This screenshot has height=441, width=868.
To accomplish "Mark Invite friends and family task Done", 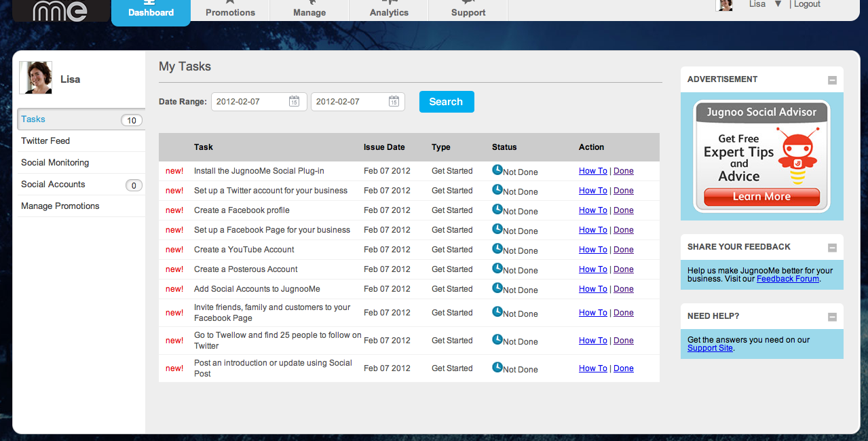I will click(624, 313).
